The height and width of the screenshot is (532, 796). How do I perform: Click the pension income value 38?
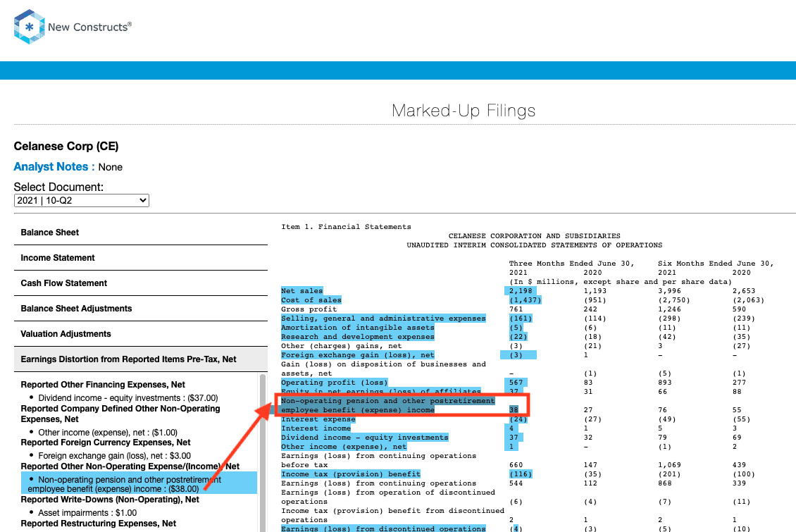514,409
